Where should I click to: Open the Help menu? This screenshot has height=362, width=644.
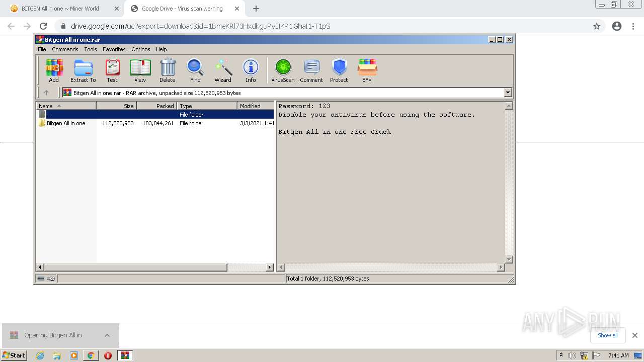click(161, 49)
